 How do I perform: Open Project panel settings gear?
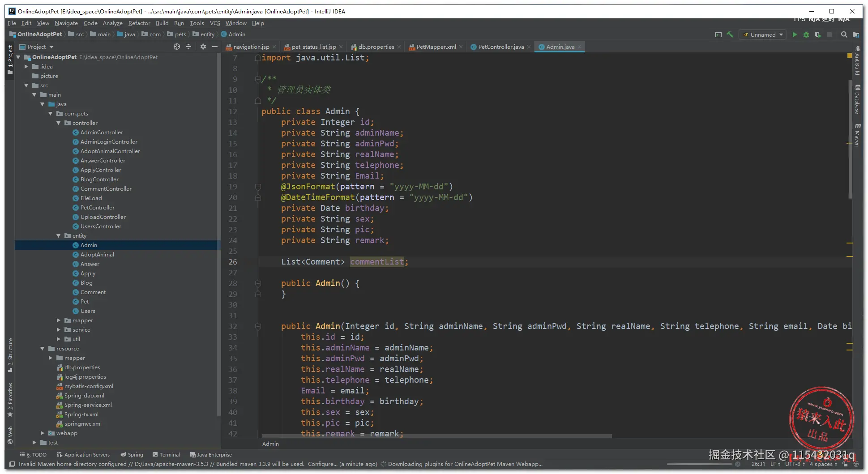tap(203, 47)
